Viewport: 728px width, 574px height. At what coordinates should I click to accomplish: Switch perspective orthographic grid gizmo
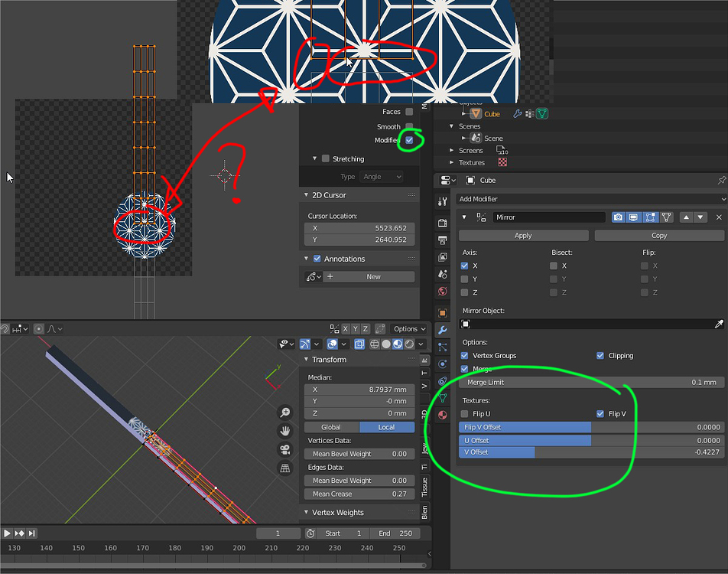pyautogui.click(x=285, y=468)
